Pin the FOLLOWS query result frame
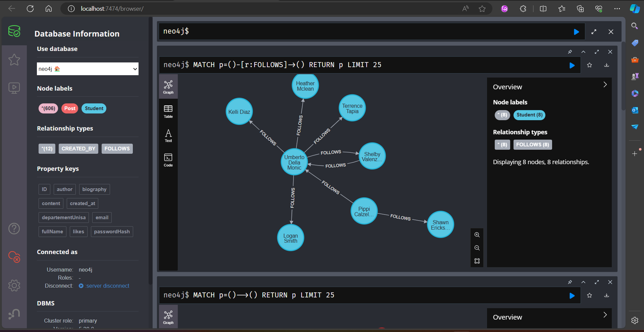Viewport: 644px width, 332px height. point(570,52)
